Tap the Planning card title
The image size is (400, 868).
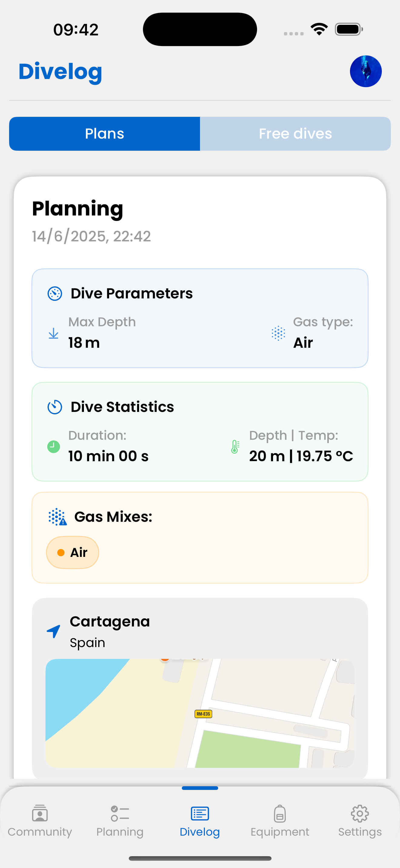point(78,209)
